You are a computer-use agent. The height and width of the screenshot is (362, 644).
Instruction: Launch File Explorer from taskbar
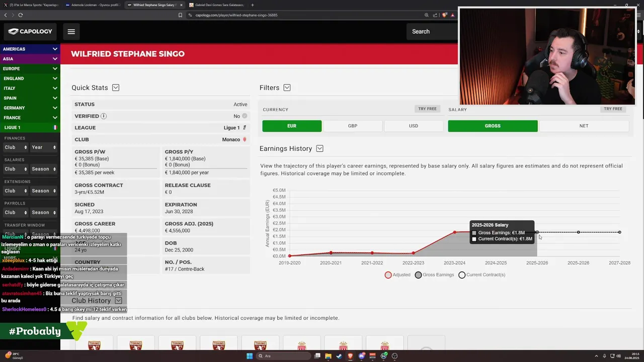(329, 356)
